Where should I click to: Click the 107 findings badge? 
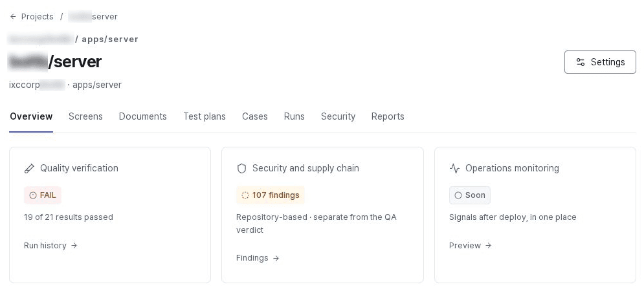point(271,195)
